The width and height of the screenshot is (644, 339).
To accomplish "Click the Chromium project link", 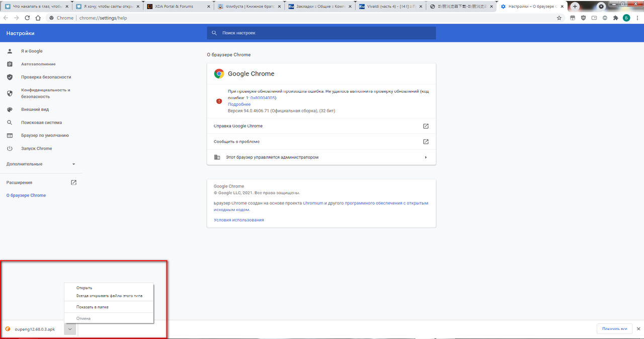I will point(313,203).
